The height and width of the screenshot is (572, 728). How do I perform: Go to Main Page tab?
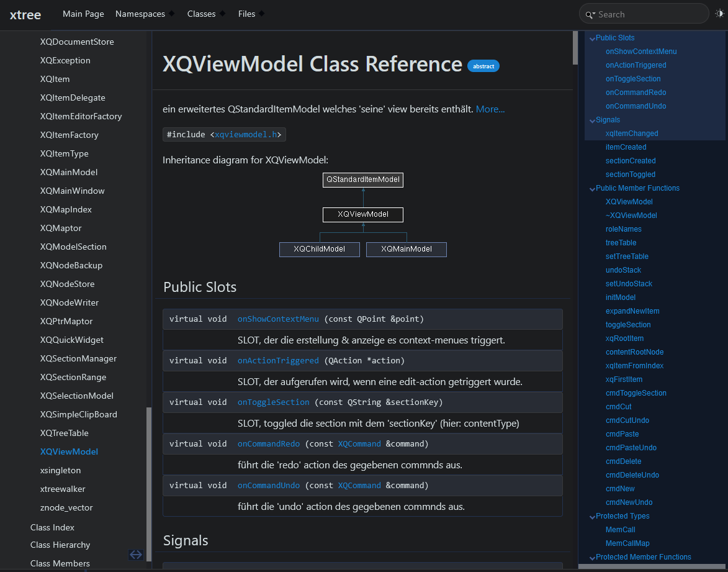pyautogui.click(x=83, y=14)
